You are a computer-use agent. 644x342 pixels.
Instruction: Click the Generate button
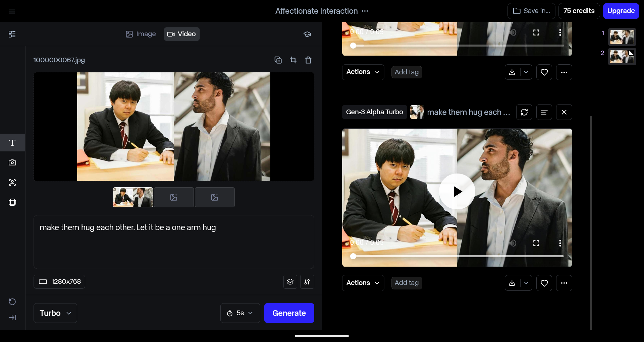[x=289, y=313]
